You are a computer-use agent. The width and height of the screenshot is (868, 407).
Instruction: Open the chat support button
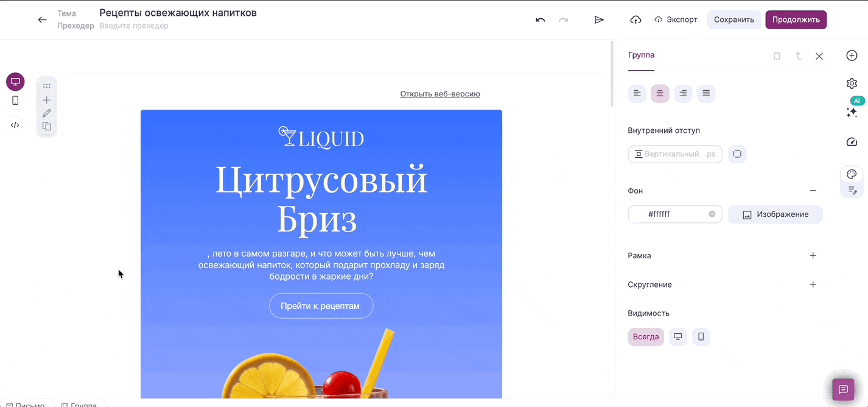[843, 389]
